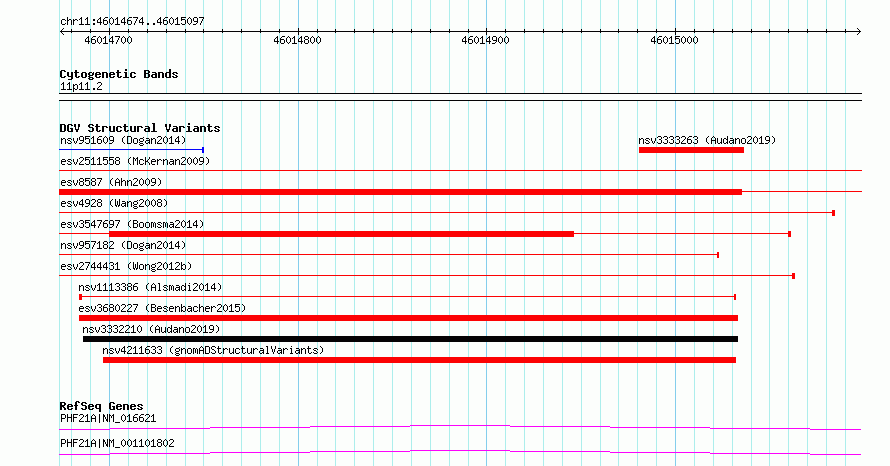Click the PHF21A|NM_016621 gene label
Image resolution: width=890 pixels, height=466 pixels.
point(108,418)
